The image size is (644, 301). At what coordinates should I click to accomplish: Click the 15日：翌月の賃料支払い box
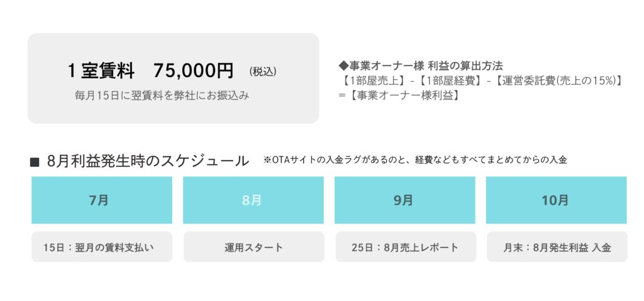click(x=102, y=247)
